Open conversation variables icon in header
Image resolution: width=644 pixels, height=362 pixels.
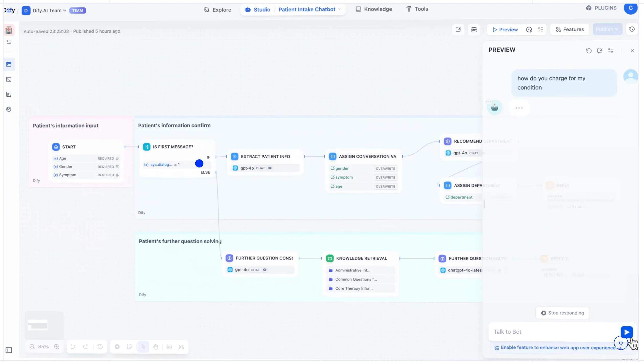tap(458, 30)
